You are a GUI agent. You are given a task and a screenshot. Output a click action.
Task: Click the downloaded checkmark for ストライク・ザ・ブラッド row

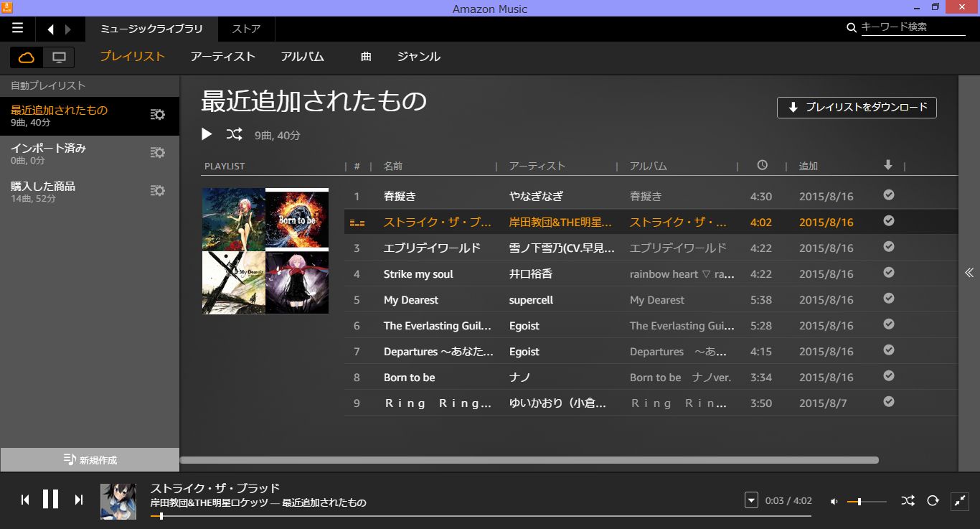(x=889, y=221)
